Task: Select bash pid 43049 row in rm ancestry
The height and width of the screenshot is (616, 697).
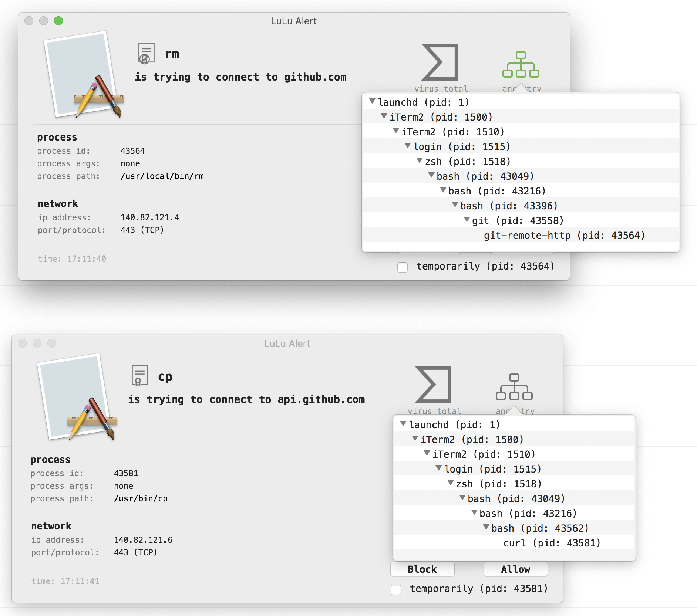Action: [521, 176]
